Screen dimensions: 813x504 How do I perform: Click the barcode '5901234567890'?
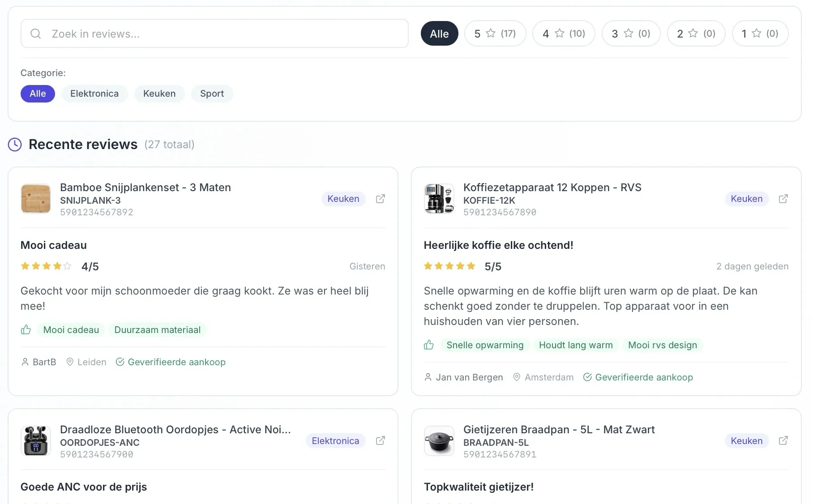coord(500,212)
